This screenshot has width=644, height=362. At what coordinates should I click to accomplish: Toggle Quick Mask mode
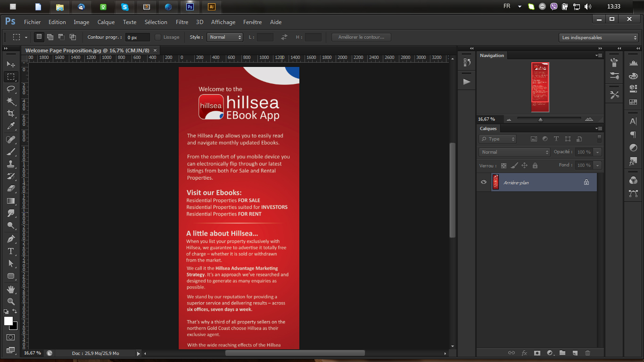pyautogui.click(x=11, y=337)
